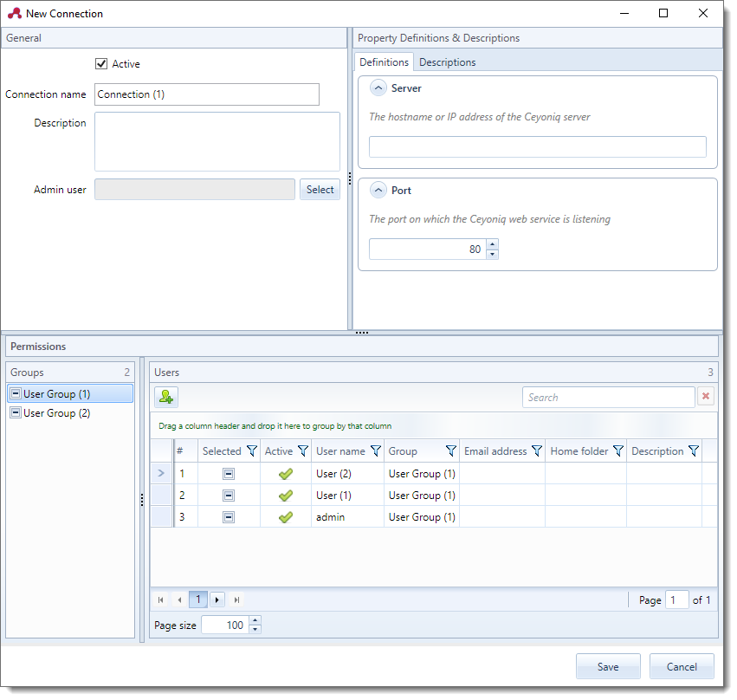Go to the next page of users
The image size is (737, 700).
217,600
